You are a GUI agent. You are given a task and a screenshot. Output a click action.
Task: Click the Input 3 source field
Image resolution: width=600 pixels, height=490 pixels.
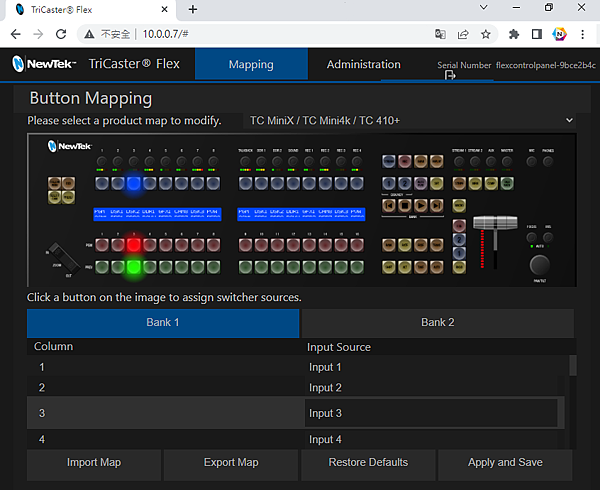[x=431, y=413]
